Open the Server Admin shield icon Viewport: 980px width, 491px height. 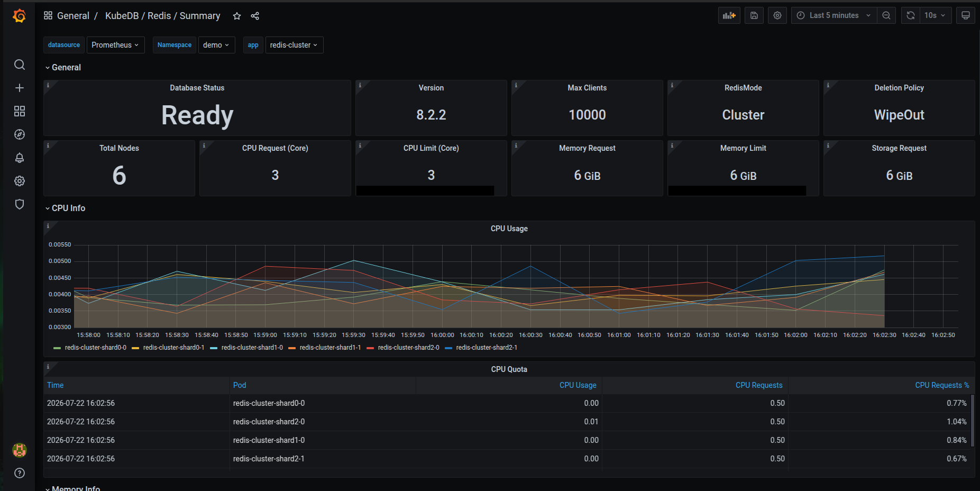(20, 204)
